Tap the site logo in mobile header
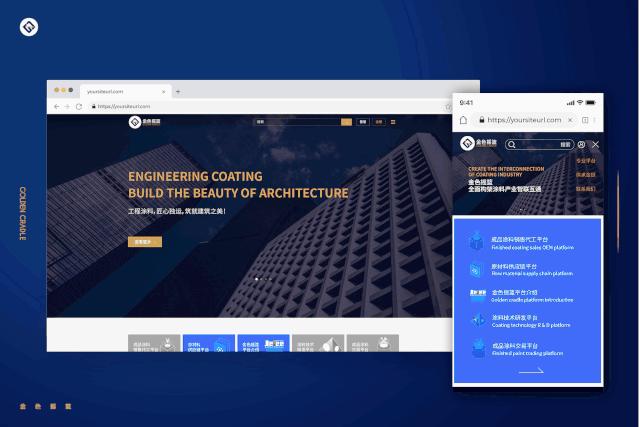Viewport: 639px width, 427px height. click(x=478, y=143)
